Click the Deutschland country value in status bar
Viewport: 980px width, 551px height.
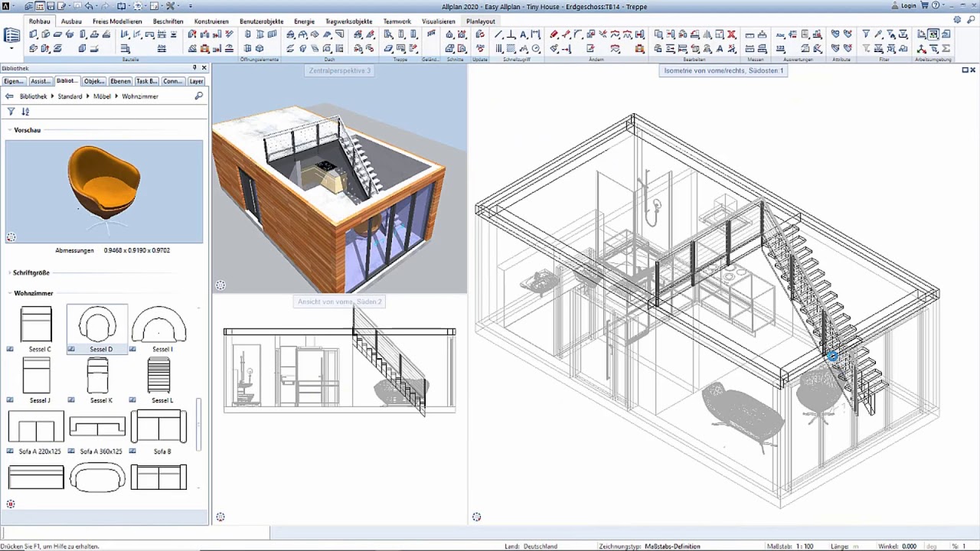(x=541, y=546)
